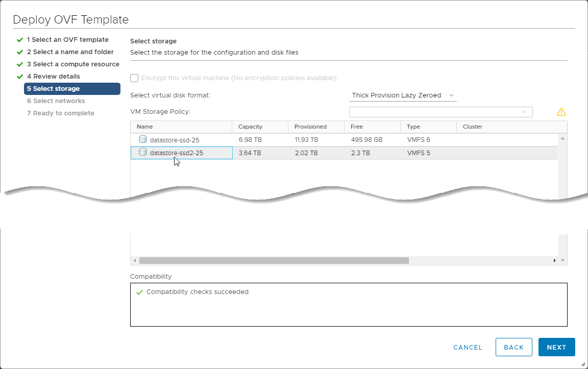Click scroll-left arrow on horizontal scrollbar
The height and width of the screenshot is (369, 588).
coord(135,261)
